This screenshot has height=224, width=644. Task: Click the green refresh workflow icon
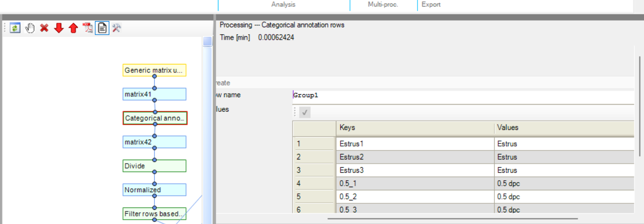(15, 28)
